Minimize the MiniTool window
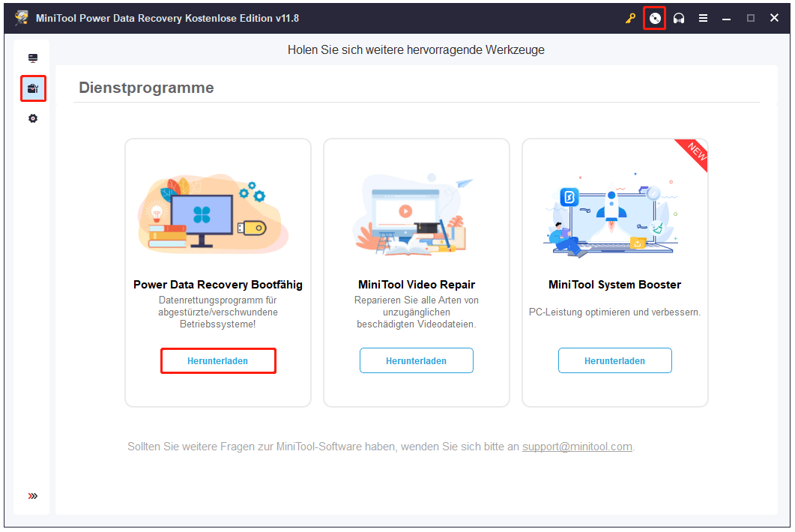The width and height of the screenshot is (795, 532). [x=727, y=18]
